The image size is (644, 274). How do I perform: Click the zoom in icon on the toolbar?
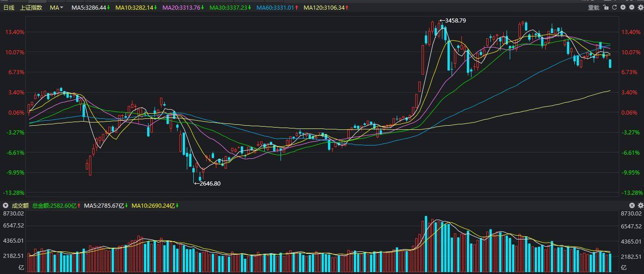[x=623, y=7]
